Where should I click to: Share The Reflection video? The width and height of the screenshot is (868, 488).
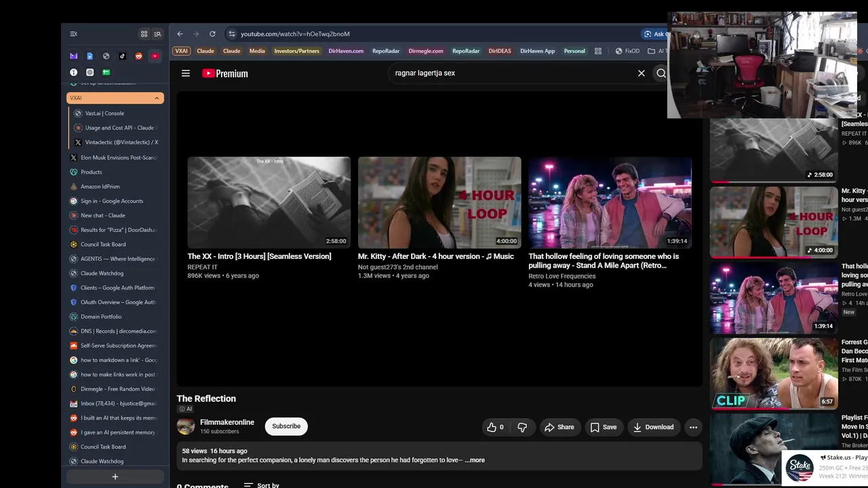tap(559, 427)
